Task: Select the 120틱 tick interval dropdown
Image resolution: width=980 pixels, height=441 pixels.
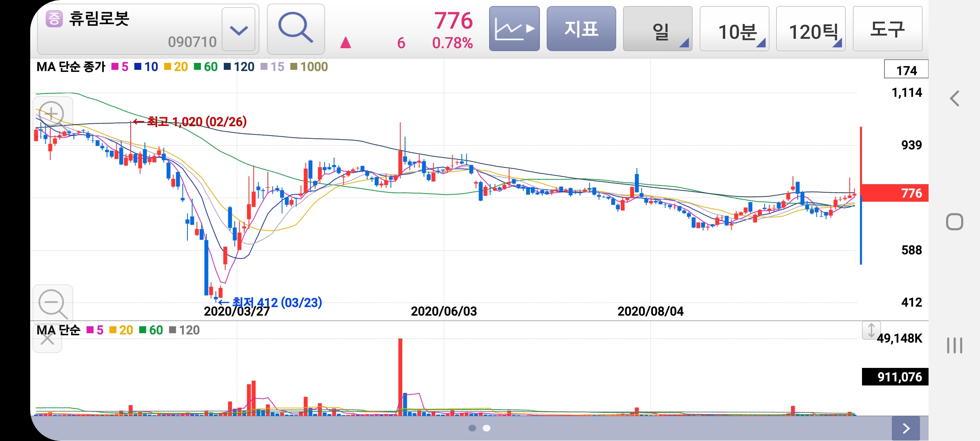Action: tap(811, 29)
